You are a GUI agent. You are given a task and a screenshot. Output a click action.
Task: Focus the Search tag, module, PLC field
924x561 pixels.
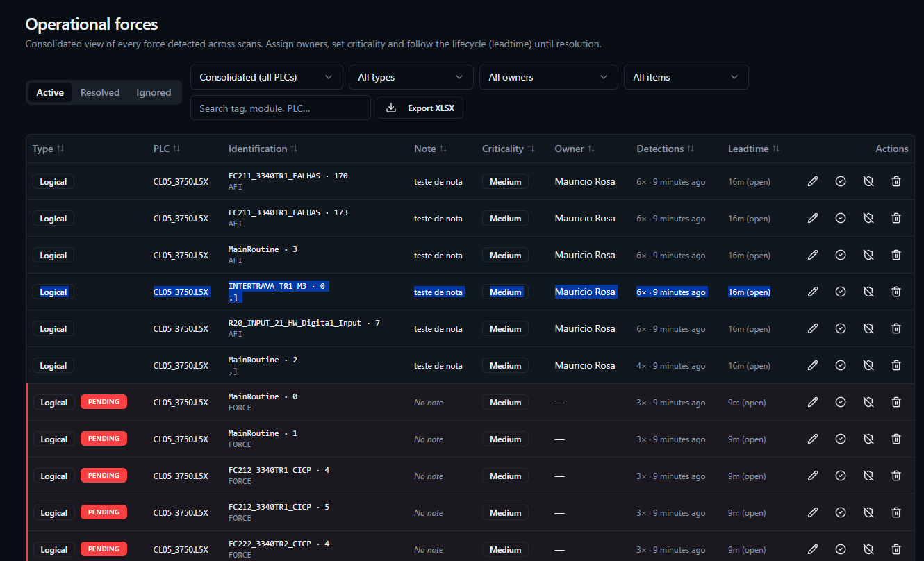(x=281, y=108)
